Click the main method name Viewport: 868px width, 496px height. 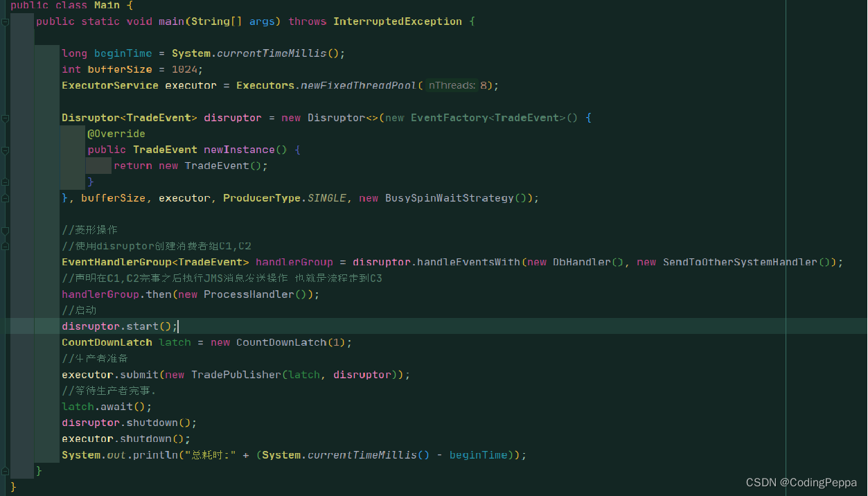(171, 21)
